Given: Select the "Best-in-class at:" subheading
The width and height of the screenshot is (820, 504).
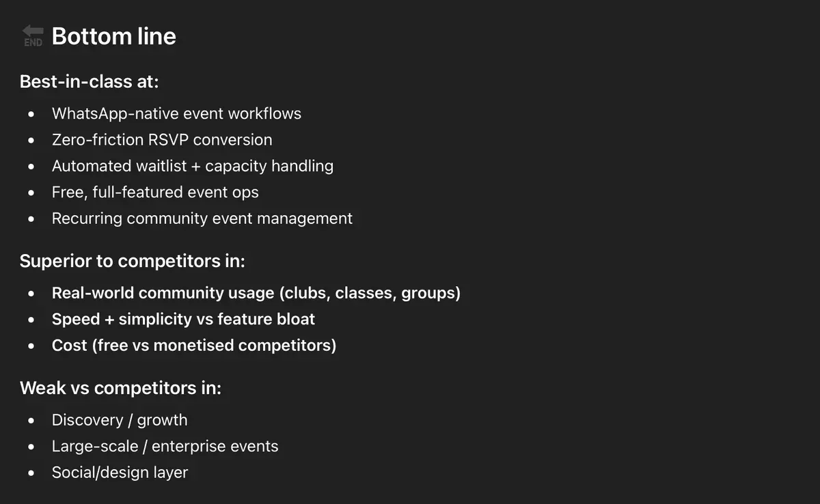Looking at the screenshot, I should [89, 81].
